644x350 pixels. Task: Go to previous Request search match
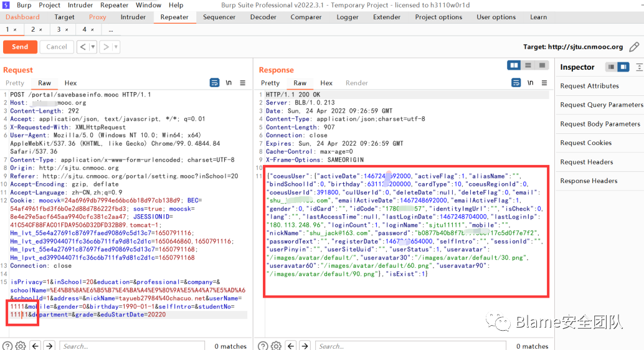coord(36,346)
